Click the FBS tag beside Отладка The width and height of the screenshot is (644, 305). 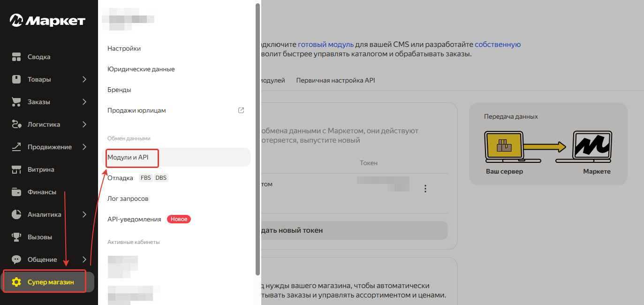click(145, 178)
